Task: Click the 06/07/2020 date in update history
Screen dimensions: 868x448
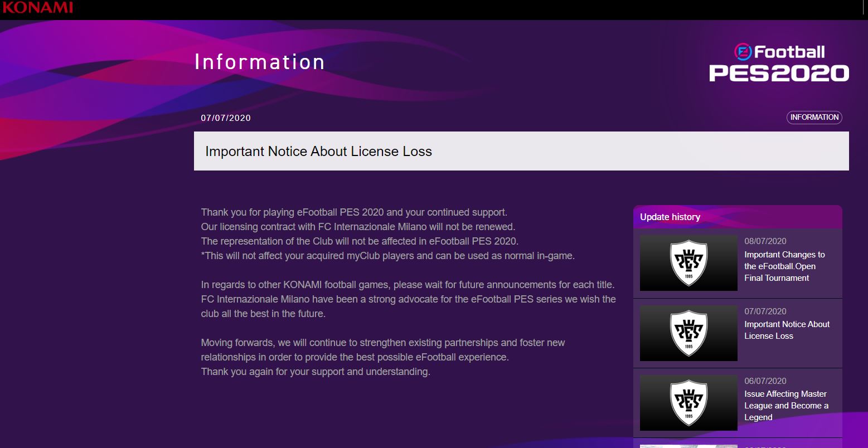Action: [x=765, y=381]
